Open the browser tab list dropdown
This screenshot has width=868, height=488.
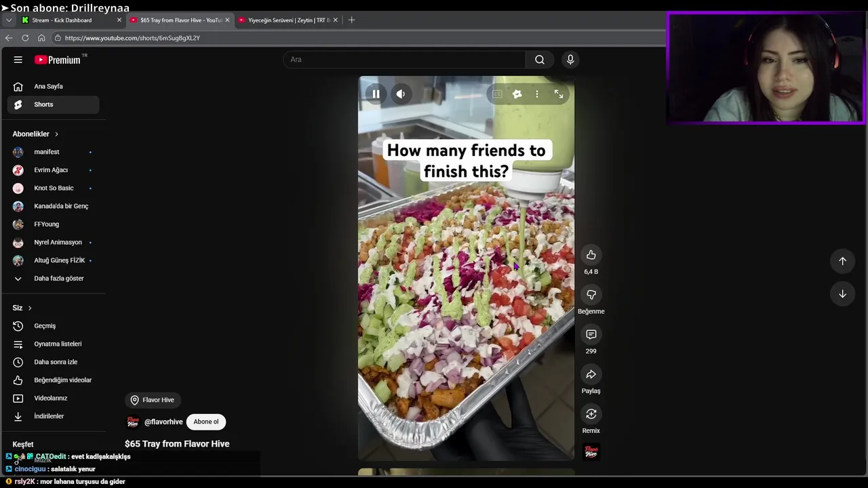click(8, 20)
